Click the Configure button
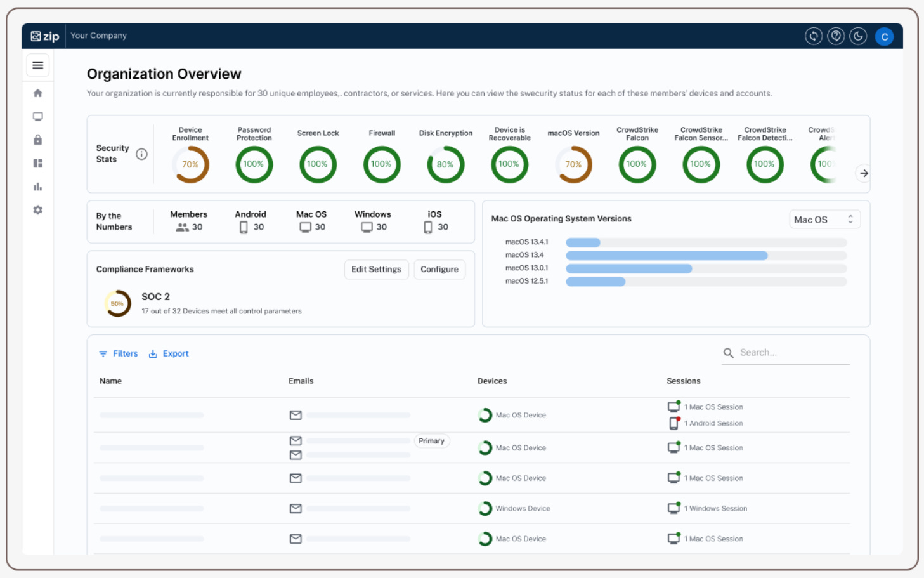Screen dimensions: 924x578 tap(439, 269)
